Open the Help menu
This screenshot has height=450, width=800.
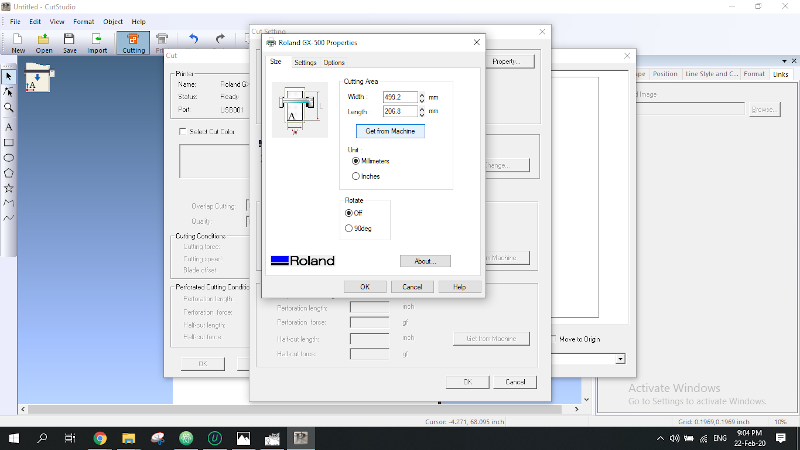(x=138, y=22)
